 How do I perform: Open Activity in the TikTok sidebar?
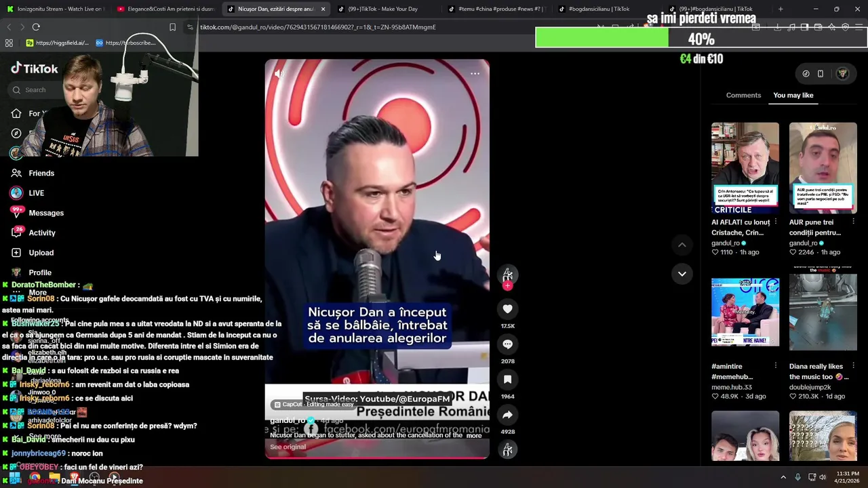tap(33, 232)
